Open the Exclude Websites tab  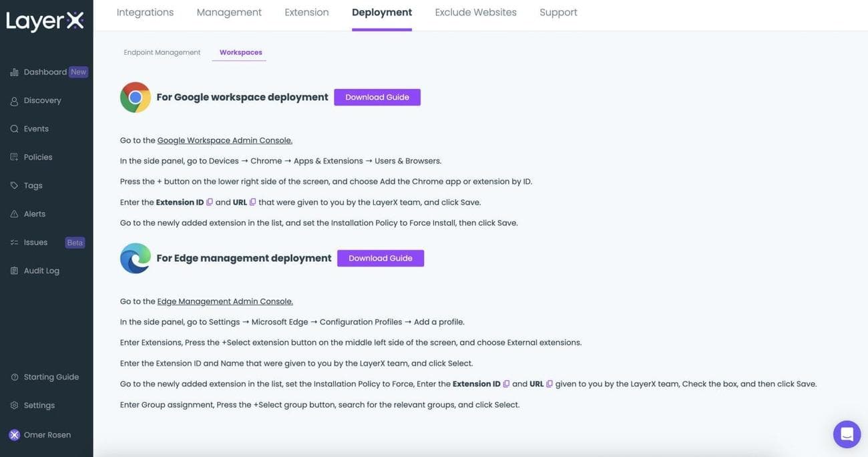pyautogui.click(x=475, y=12)
